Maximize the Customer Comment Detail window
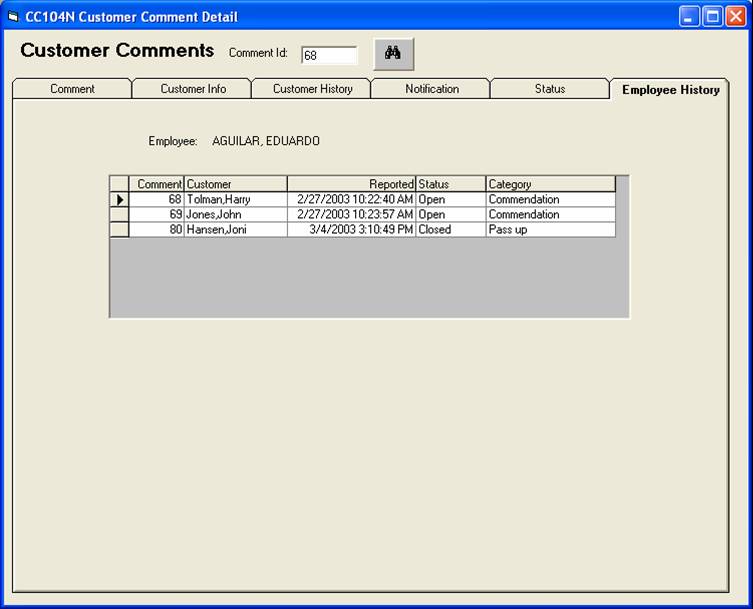753x609 pixels. pyautogui.click(x=712, y=17)
